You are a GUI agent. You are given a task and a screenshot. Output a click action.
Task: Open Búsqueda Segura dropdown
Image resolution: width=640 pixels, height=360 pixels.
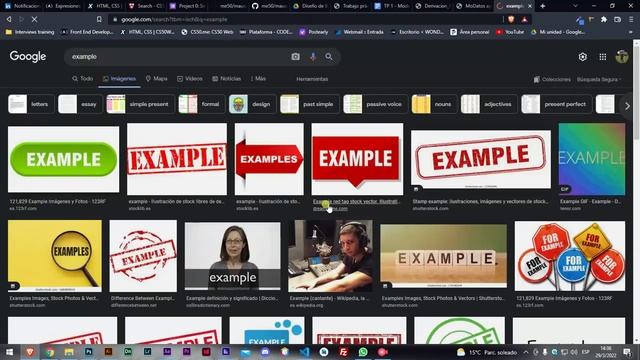(599, 79)
